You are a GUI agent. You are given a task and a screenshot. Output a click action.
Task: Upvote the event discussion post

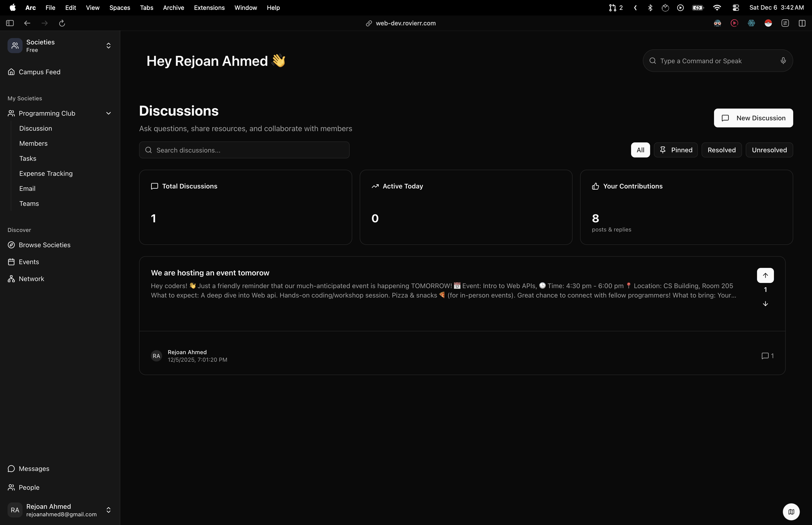point(765,275)
